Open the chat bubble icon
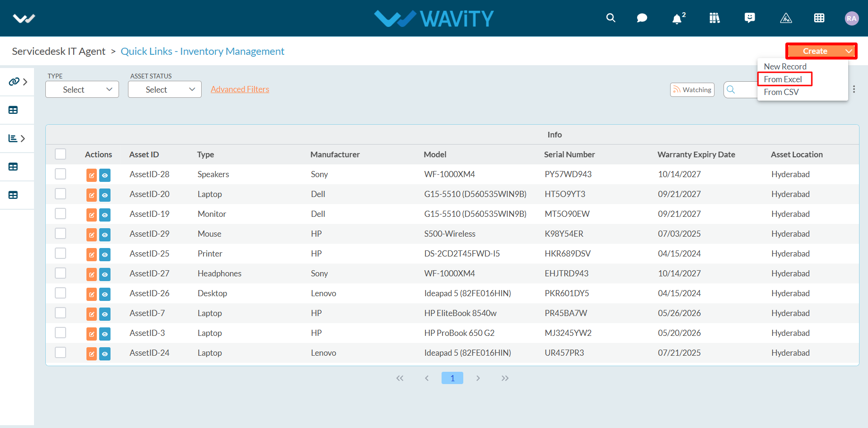This screenshot has width=868, height=428. coord(642,18)
